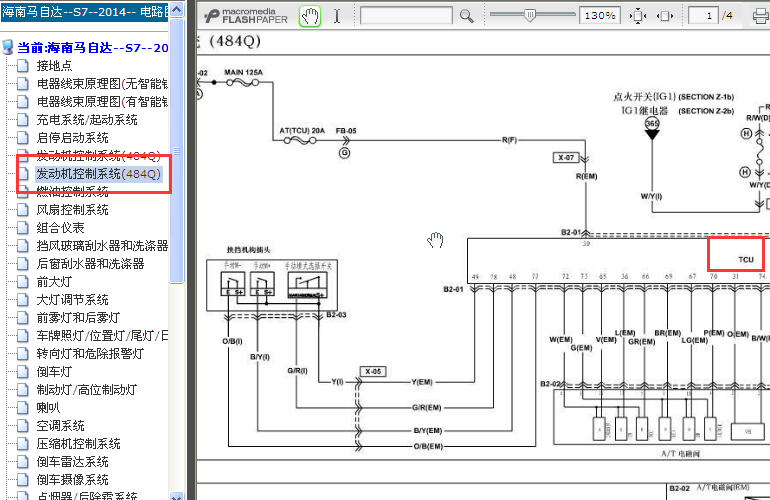Viewport: 770px width, 500px height.
Task: Open 后窗刮水器和洗涤器 diagram
Action: click(x=90, y=264)
